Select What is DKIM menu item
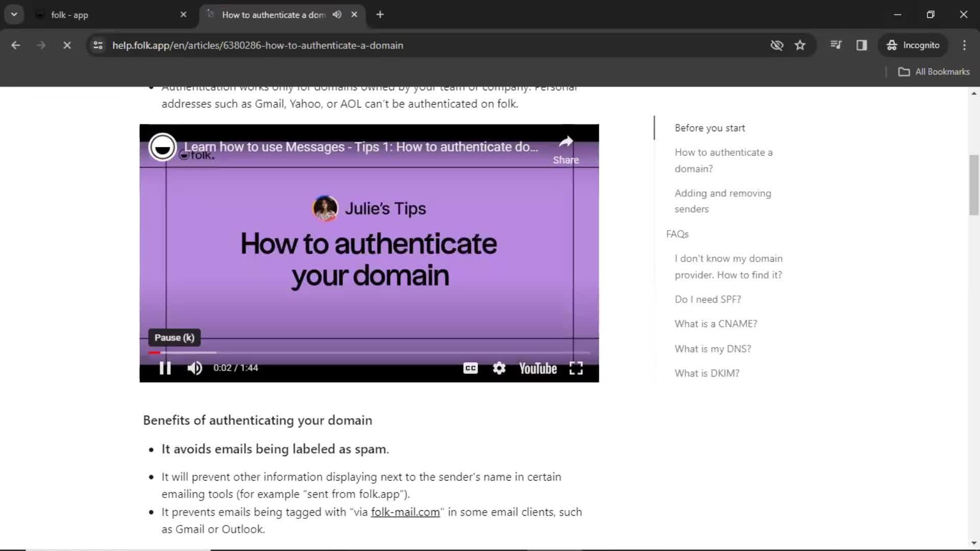This screenshot has width=980, height=551. click(708, 373)
